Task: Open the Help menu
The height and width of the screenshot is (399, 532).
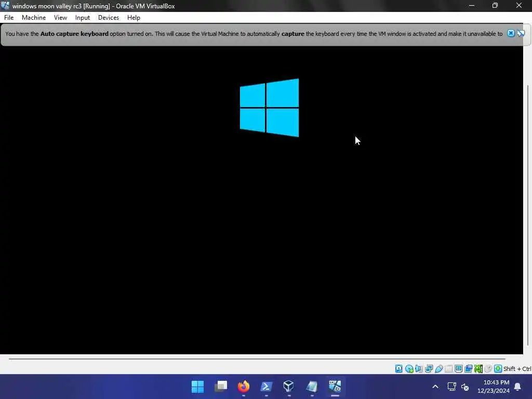Action: tap(134, 18)
